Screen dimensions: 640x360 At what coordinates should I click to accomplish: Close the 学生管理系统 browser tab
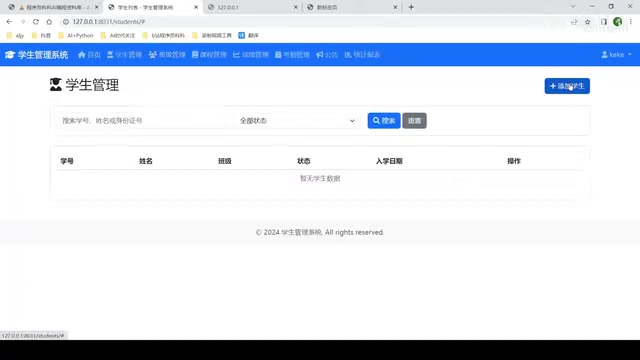click(196, 7)
